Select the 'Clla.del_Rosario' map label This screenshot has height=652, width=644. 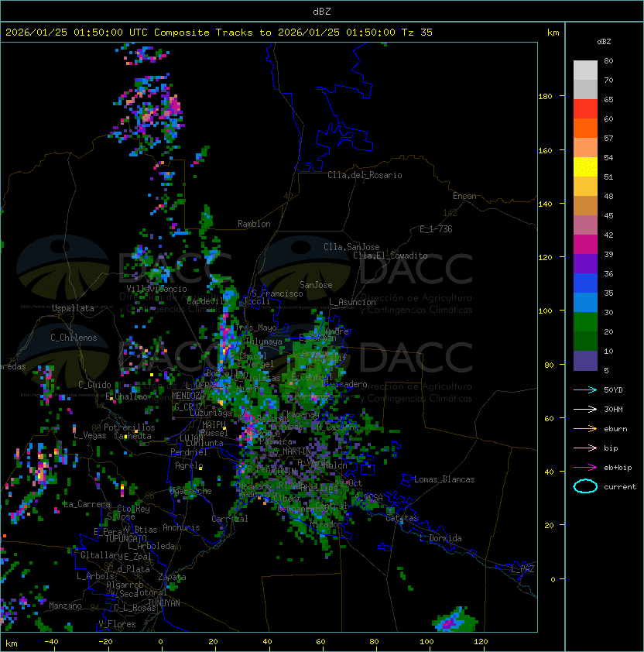point(365,175)
